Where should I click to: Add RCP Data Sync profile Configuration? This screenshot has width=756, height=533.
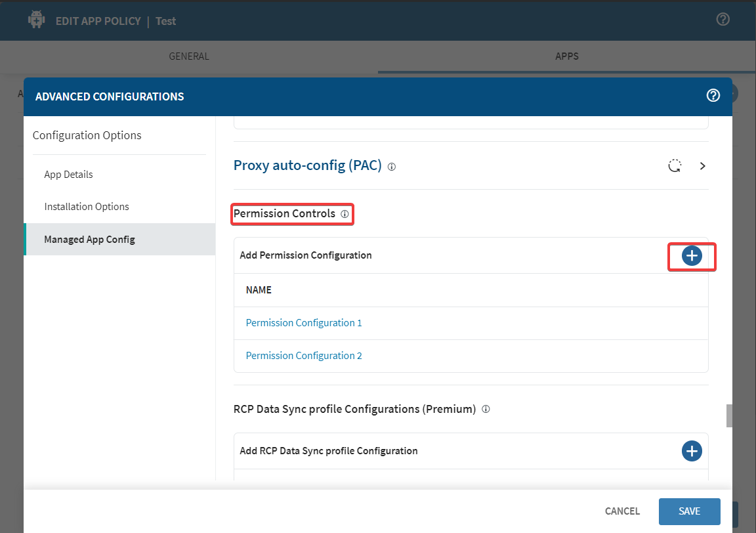point(692,451)
